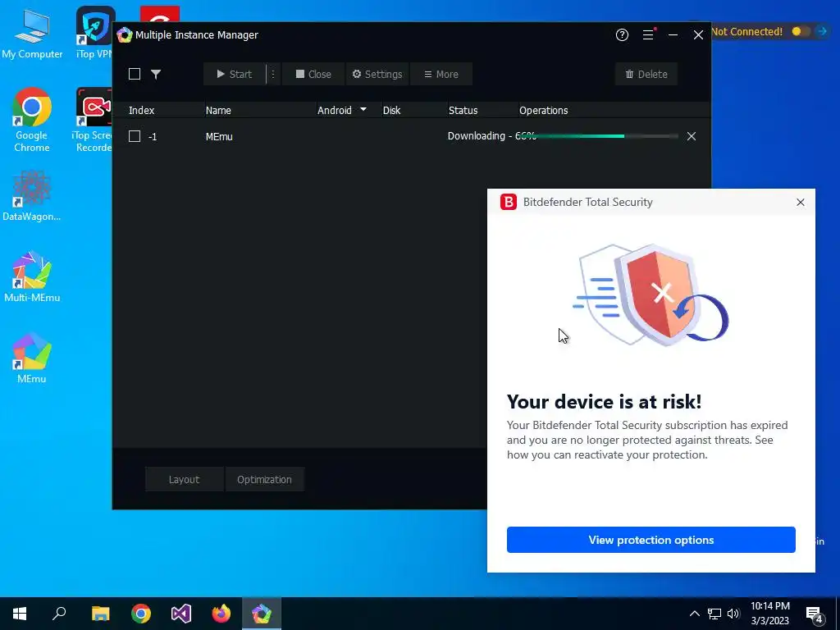
Task: Sort by the Index column header
Action: point(141,111)
